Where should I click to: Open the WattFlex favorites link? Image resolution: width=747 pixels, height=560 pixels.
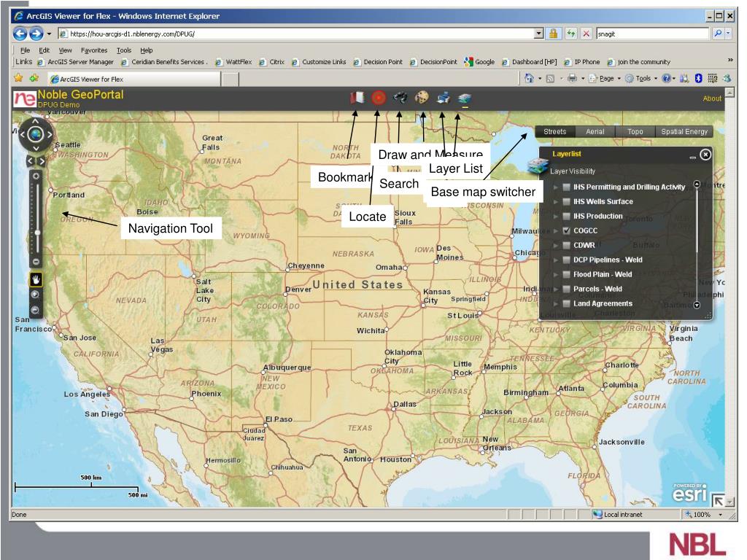[x=234, y=62]
